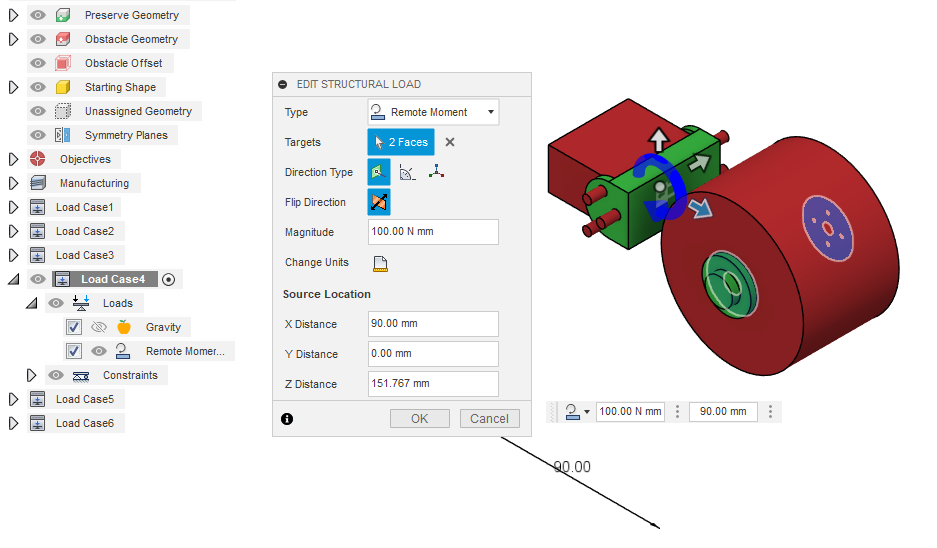The width and height of the screenshot is (937, 548).
Task: Toggle visibility of Starting Shape
Action: pyautogui.click(x=38, y=87)
